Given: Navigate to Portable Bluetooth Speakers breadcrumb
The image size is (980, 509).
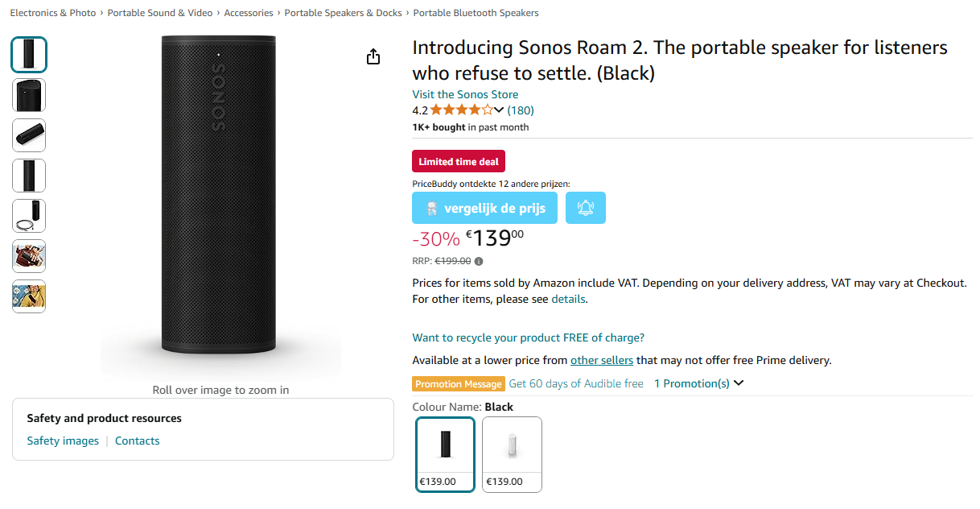Looking at the screenshot, I should (x=476, y=13).
